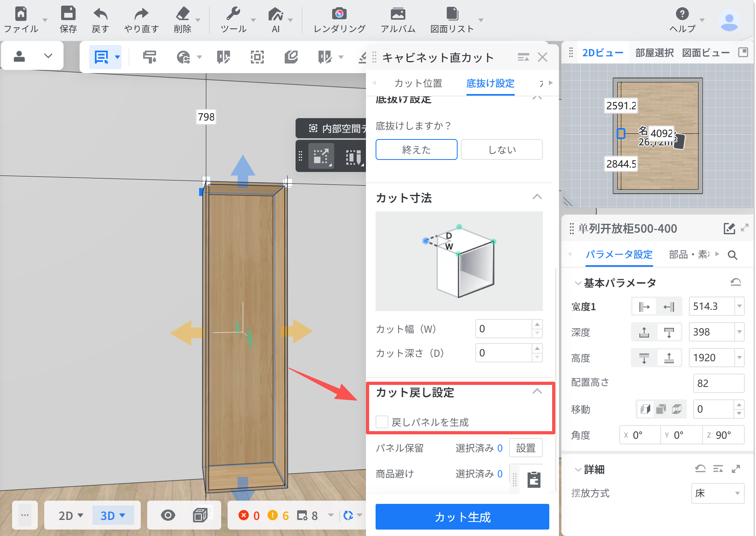Open the 3D view mode dropdown
Image resolution: width=756 pixels, height=536 pixels.
[x=113, y=516]
